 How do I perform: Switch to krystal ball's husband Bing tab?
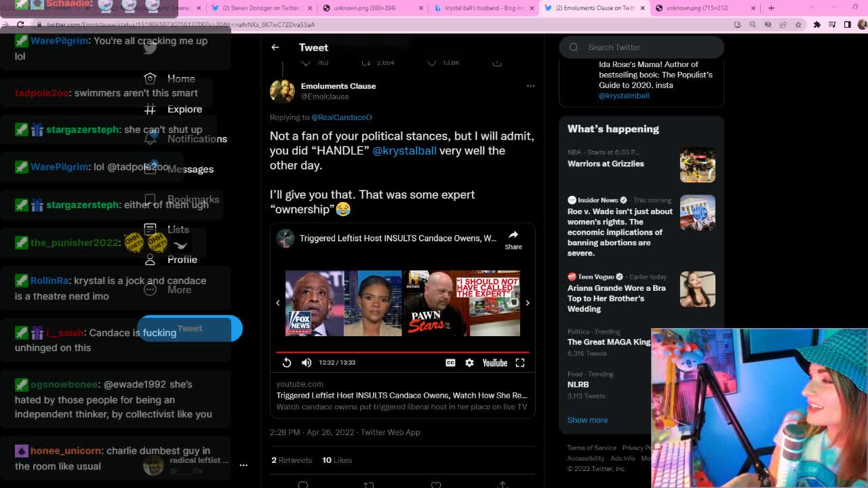[x=484, y=8]
